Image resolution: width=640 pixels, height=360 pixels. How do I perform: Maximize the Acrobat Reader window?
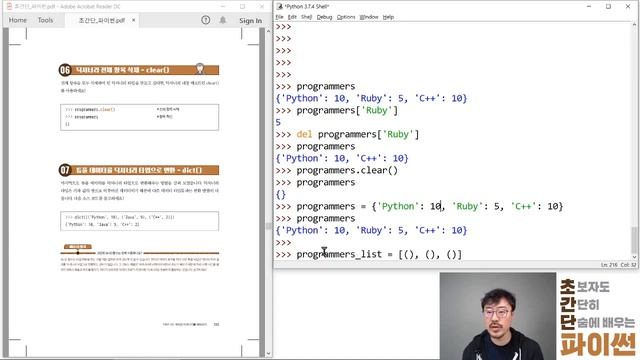(x=242, y=7)
